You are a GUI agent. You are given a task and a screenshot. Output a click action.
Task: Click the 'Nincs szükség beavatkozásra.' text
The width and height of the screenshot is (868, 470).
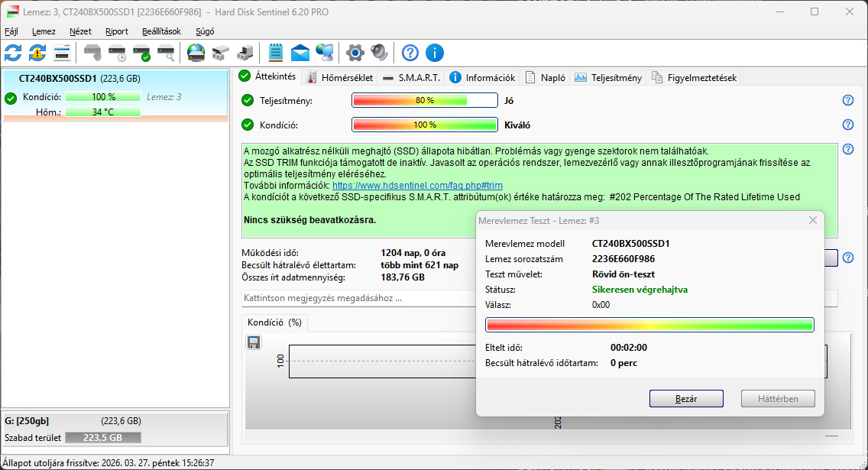coord(309,220)
